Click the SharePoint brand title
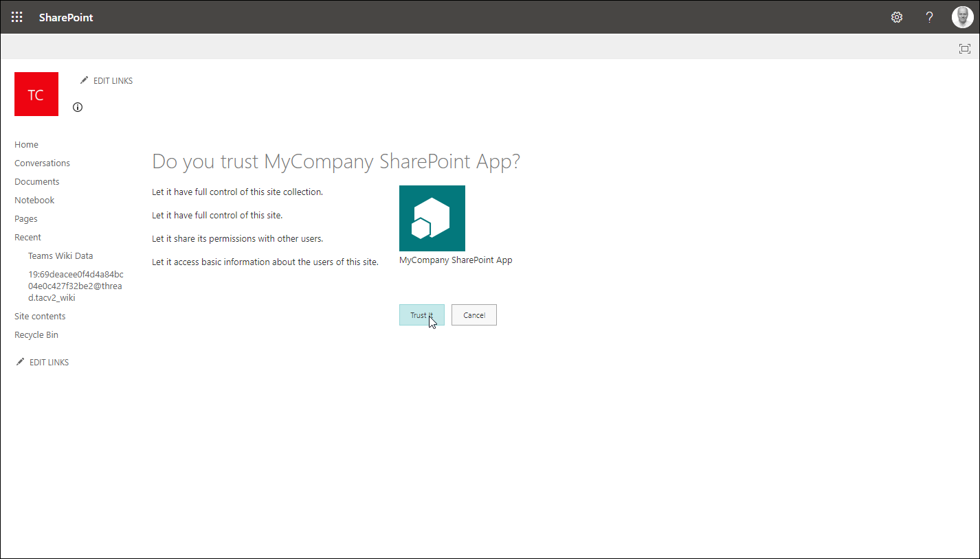980x559 pixels. tap(66, 17)
